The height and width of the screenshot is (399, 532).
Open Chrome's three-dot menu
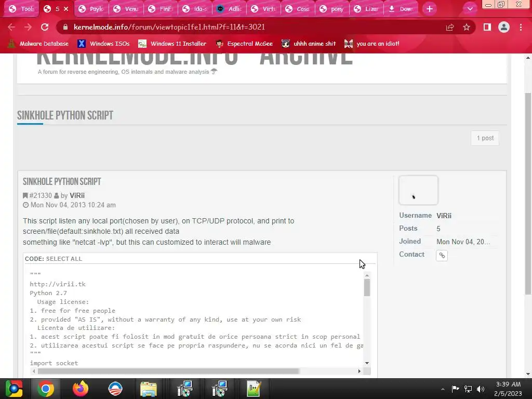coord(521,27)
